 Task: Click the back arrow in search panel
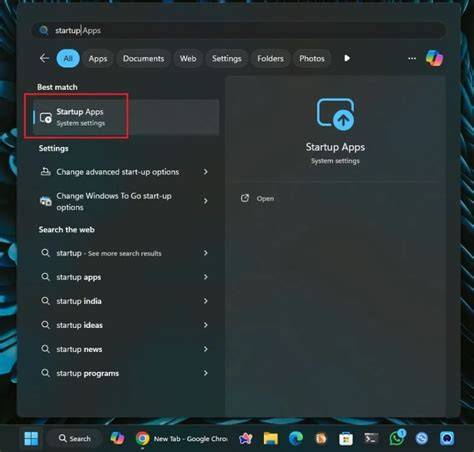[44, 58]
